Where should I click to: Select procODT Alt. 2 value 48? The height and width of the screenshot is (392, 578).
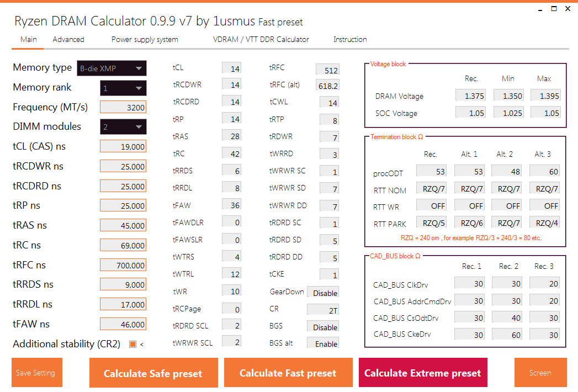coord(506,171)
